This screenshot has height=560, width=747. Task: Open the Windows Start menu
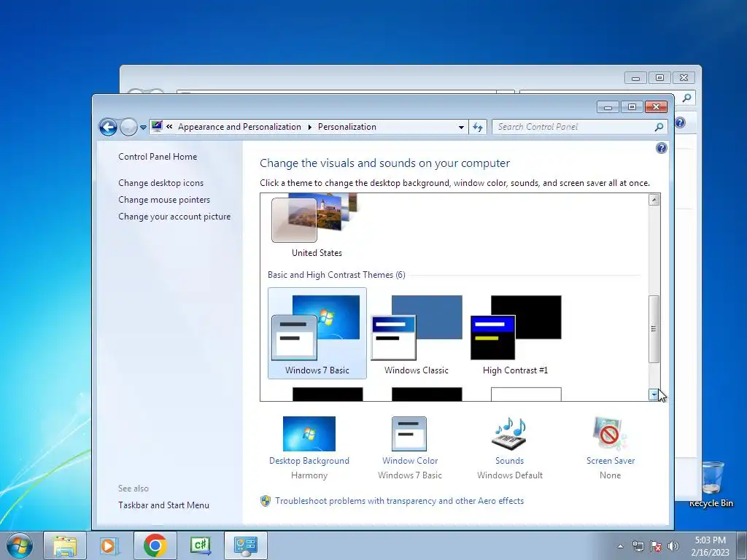[20, 545]
